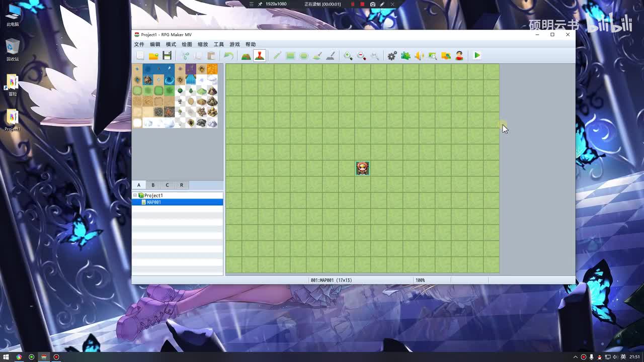Click the 100% zoom status text

point(420,280)
